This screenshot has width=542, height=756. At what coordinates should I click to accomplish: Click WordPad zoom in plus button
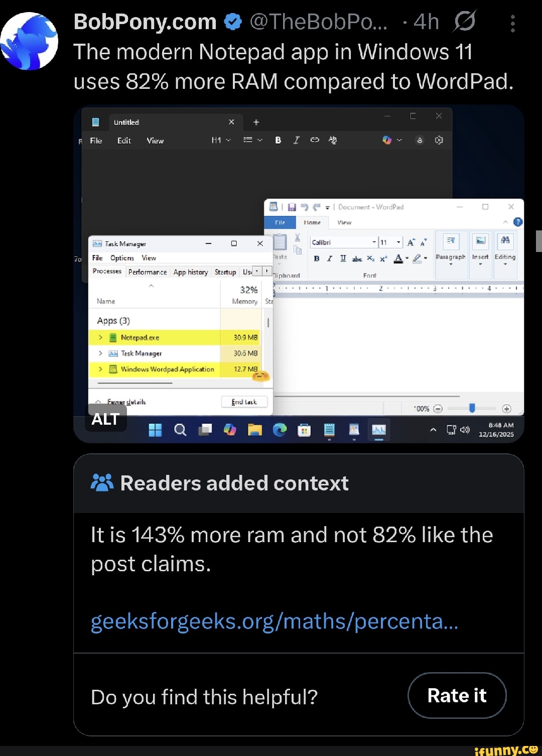coord(507,409)
